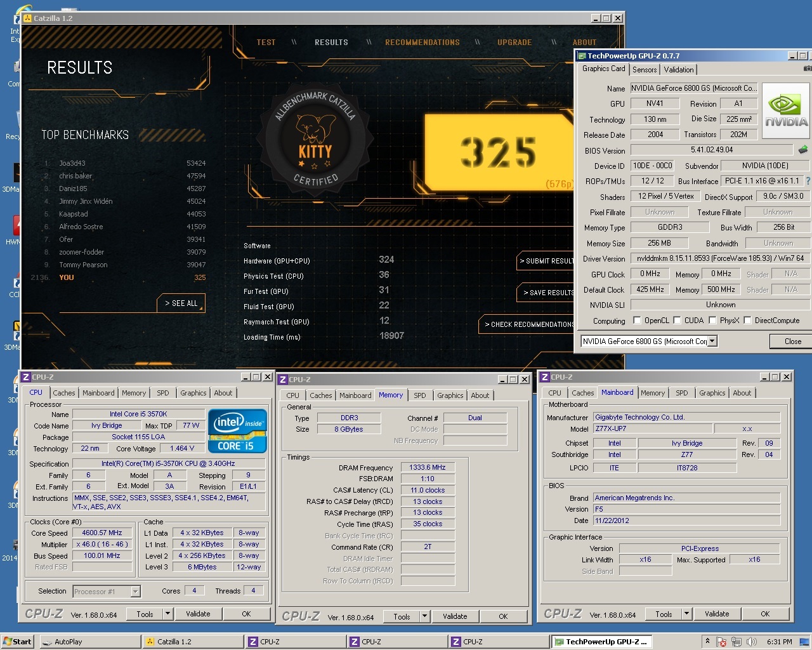Click the GPU-Z title bar icon
Image resolution: width=812 pixels, height=650 pixels.
tap(582, 56)
